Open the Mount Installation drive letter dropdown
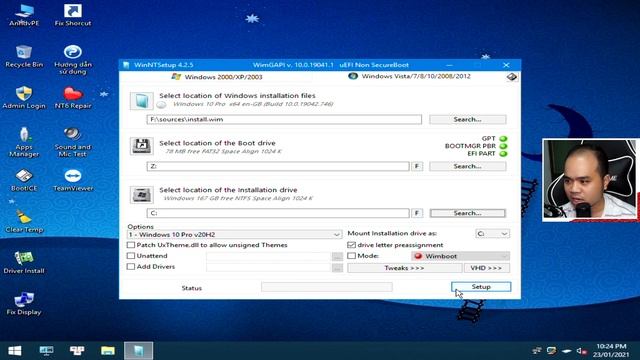Screen dimensions: 640x360 point(493,233)
